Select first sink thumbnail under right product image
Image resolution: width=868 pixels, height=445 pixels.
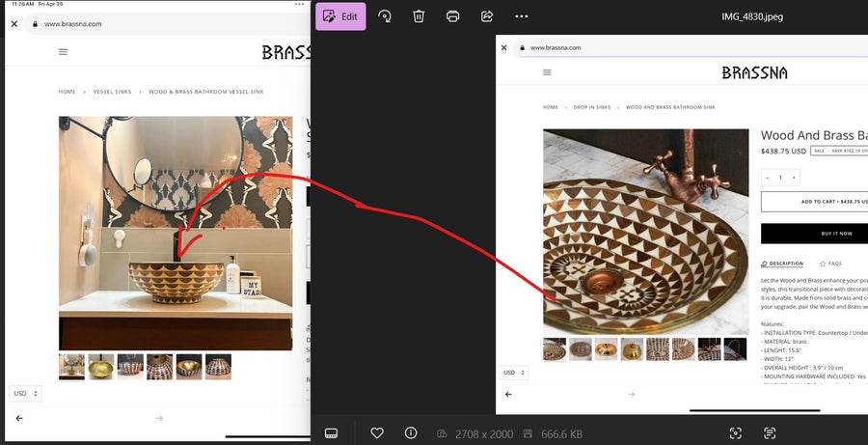[555, 348]
